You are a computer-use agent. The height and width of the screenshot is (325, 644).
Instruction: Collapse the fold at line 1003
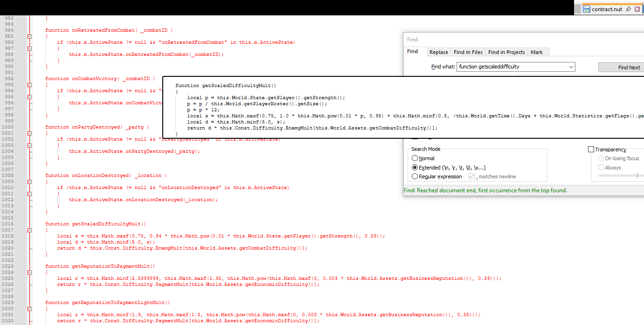pyautogui.click(x=29, y=145)
